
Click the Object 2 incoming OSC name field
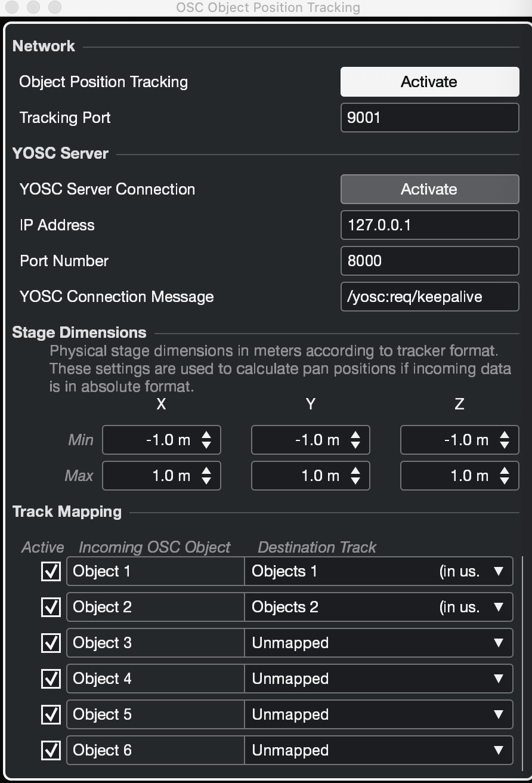(155, 607)
